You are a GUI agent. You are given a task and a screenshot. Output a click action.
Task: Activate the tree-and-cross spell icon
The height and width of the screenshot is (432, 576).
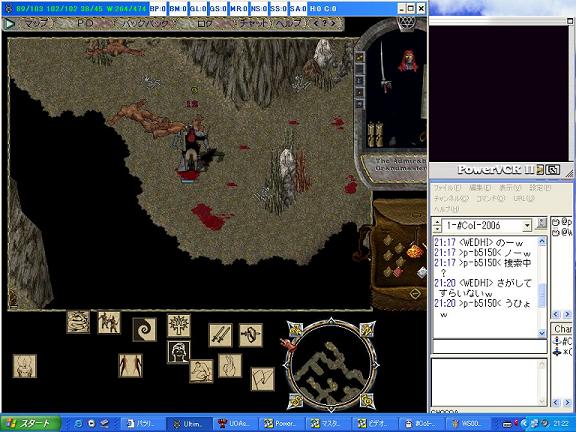coord(179,325)
